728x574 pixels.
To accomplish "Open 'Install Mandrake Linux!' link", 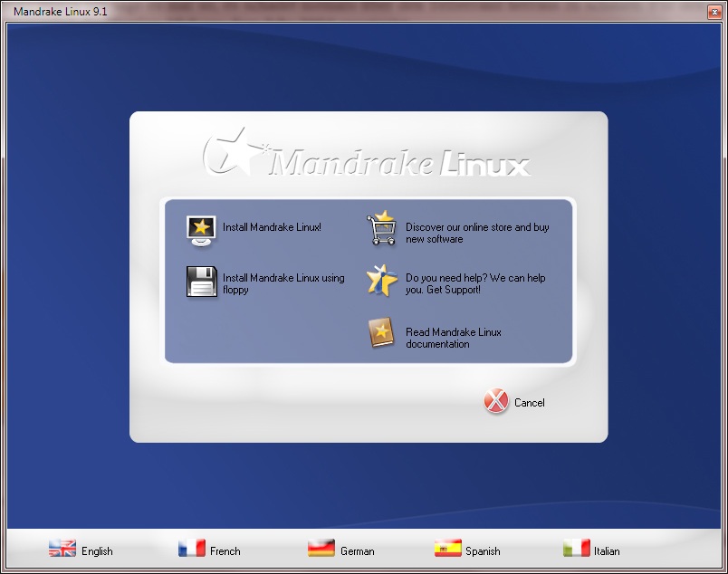I will tap(272, 227).
